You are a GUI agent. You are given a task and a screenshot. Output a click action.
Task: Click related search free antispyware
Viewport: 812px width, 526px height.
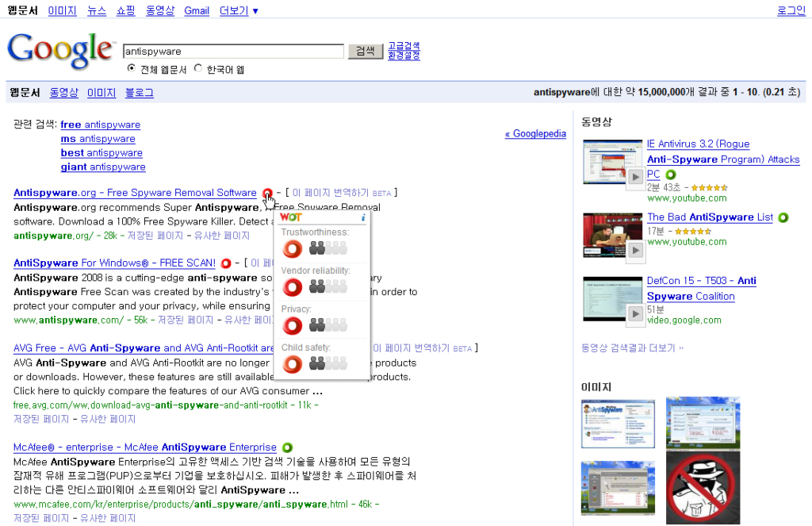[101, 125]
